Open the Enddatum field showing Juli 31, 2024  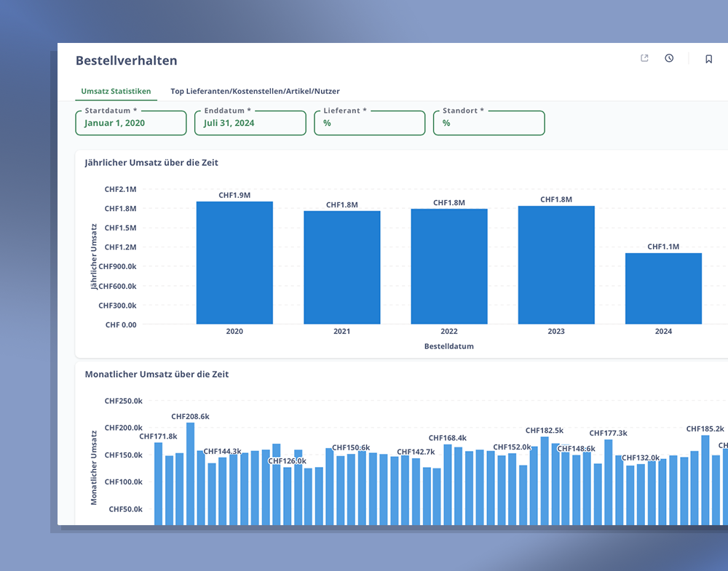point(250,123)
